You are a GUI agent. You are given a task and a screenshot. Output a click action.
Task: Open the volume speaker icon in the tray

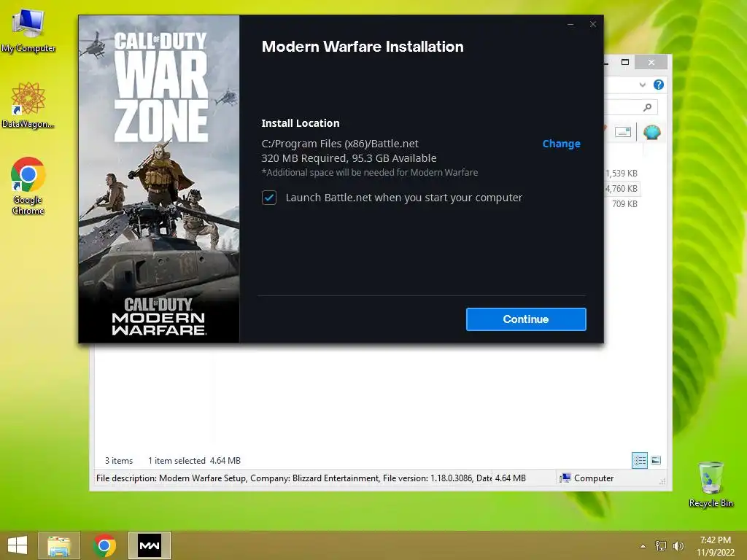tap(678, 546)
